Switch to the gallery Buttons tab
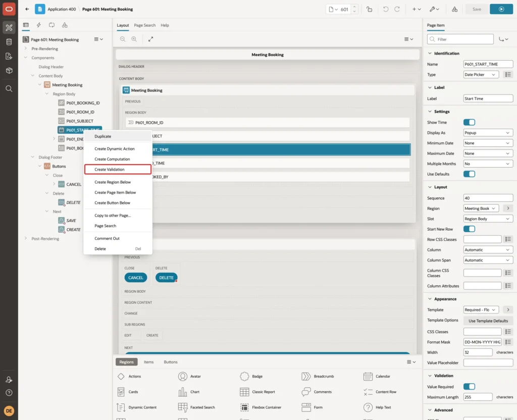 point(171,362)
